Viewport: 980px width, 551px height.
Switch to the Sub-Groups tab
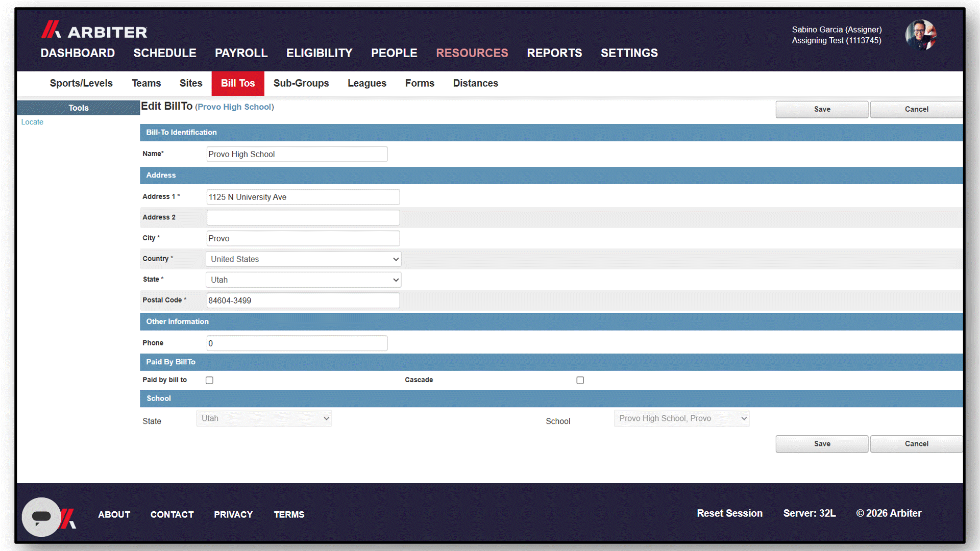pyautogui.click(x=301, y=83)
